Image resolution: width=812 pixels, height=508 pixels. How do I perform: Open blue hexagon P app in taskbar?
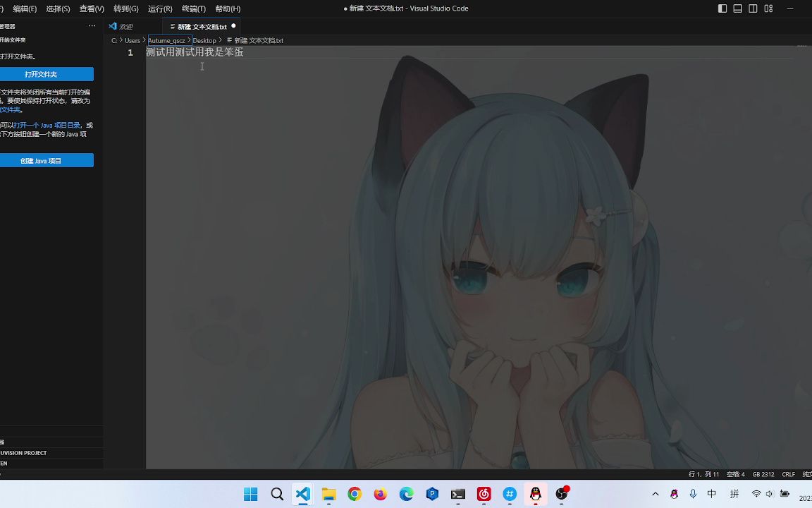(432, 494)
